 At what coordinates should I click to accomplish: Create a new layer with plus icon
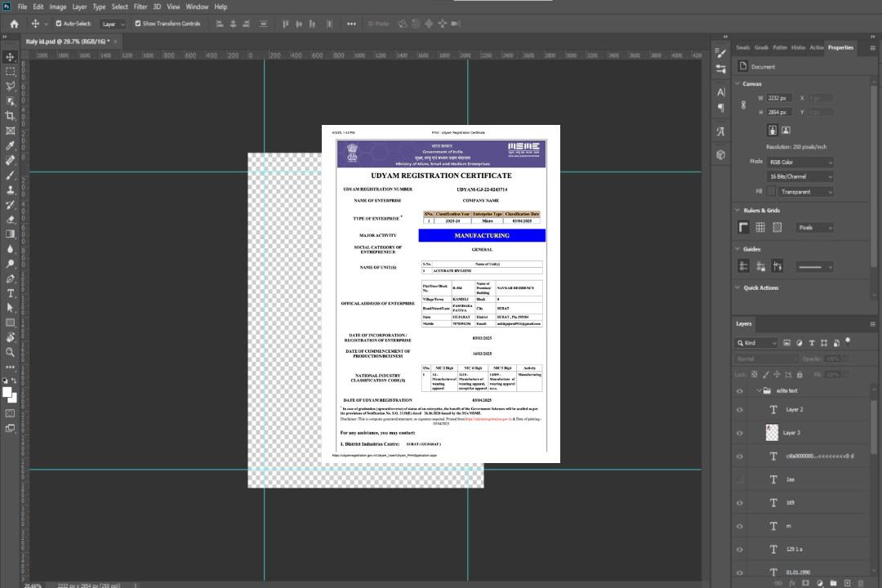(847, 583)
